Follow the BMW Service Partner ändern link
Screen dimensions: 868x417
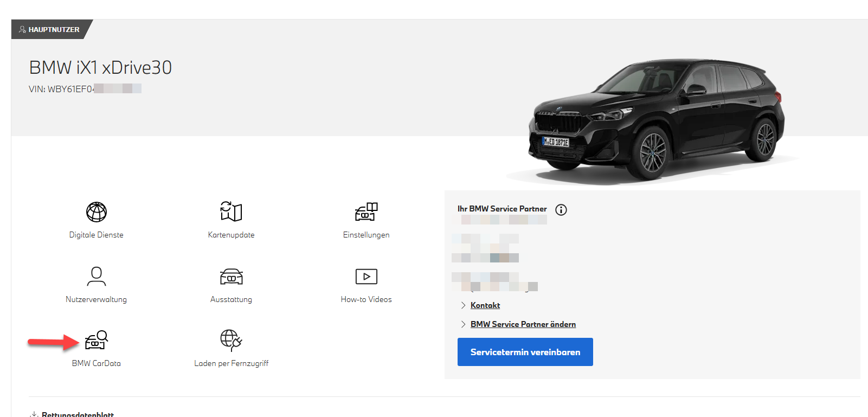(523, 324)
